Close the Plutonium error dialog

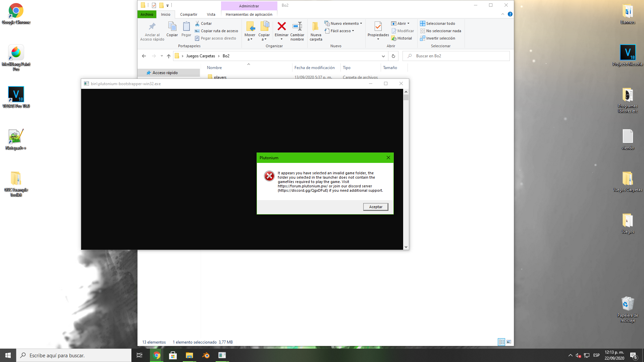pos(388,158)
